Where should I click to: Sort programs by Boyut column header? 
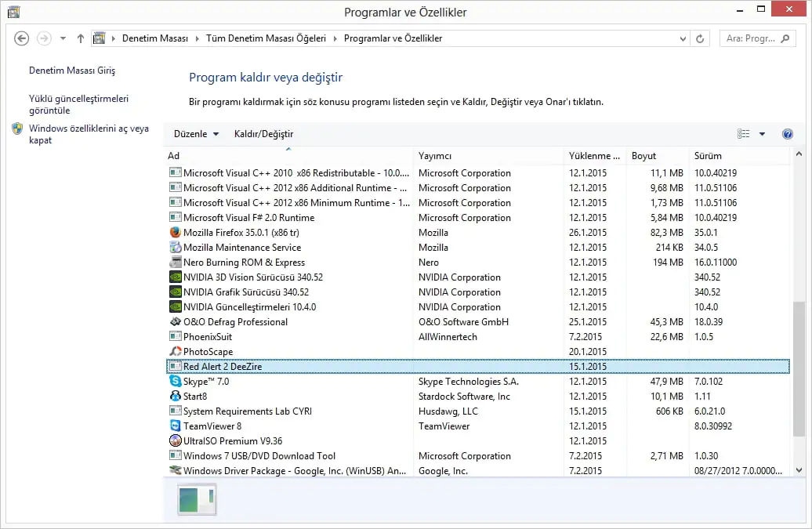[x=657, y=156]
